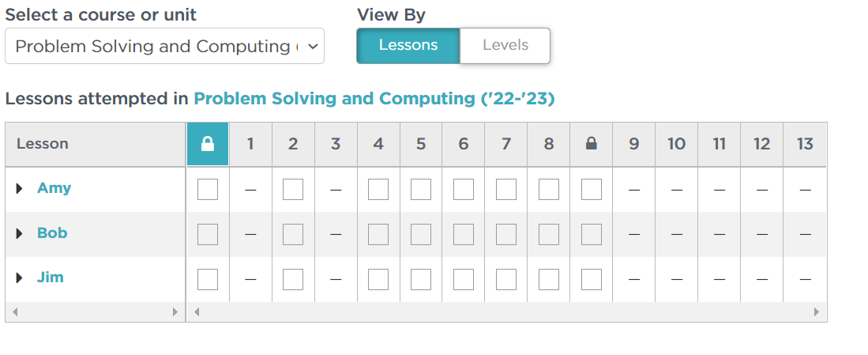Click the left arrow of name-column scrollbar

(15, 312)
